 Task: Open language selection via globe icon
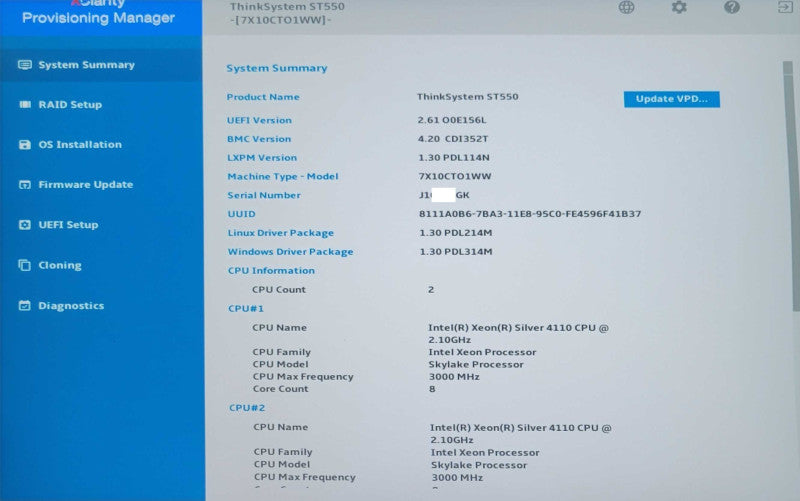pyautogui.click(x=627, y=7)
